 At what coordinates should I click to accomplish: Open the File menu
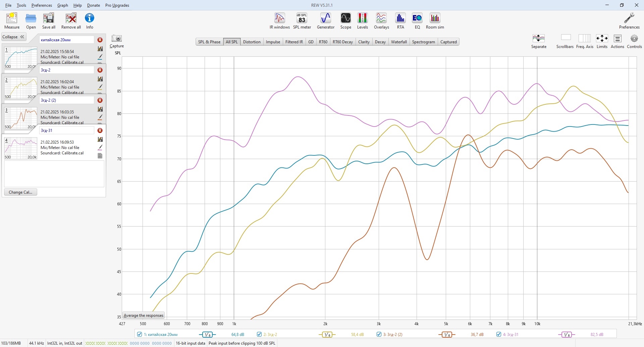click(x=8, y=5)
